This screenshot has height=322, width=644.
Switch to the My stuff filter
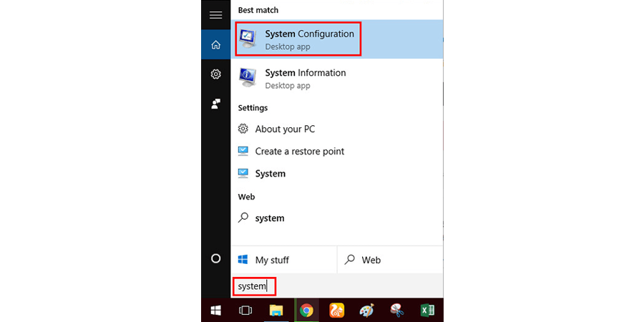point(284,260)
